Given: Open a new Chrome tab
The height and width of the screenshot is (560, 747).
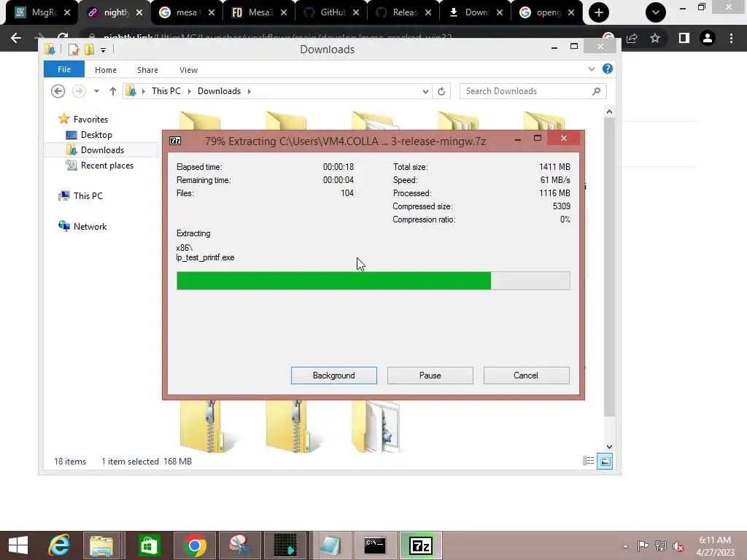Looking at the screenshot, I should (599, 12).
